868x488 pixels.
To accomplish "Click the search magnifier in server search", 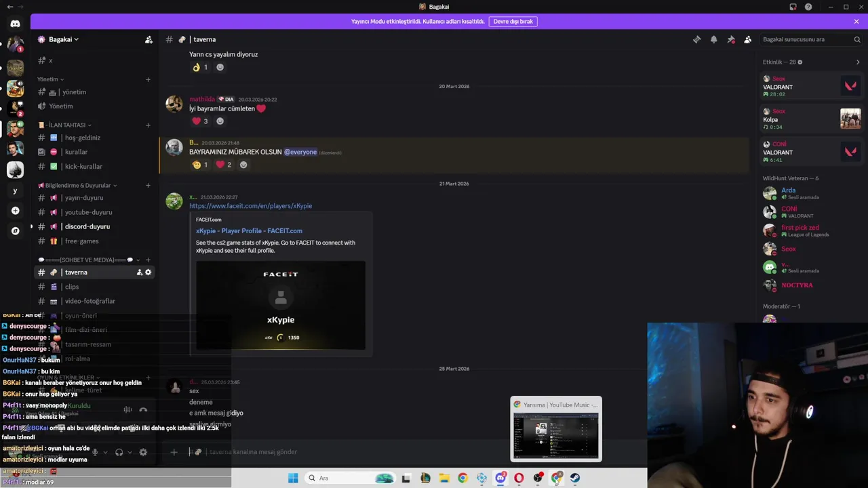I will coord(857,39).
